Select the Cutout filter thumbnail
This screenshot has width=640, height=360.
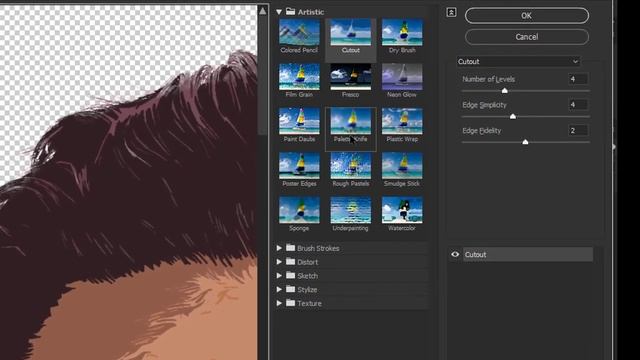pos(351,33)
